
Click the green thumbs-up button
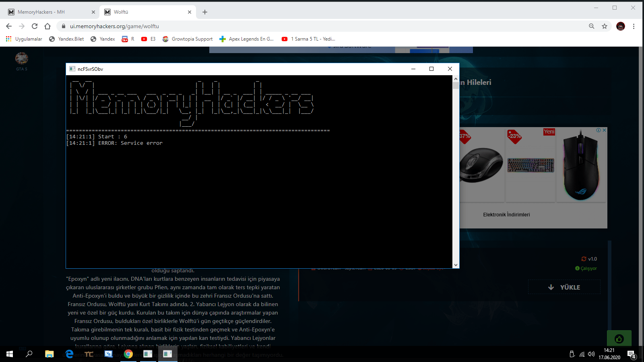click(x=619, y=339)
